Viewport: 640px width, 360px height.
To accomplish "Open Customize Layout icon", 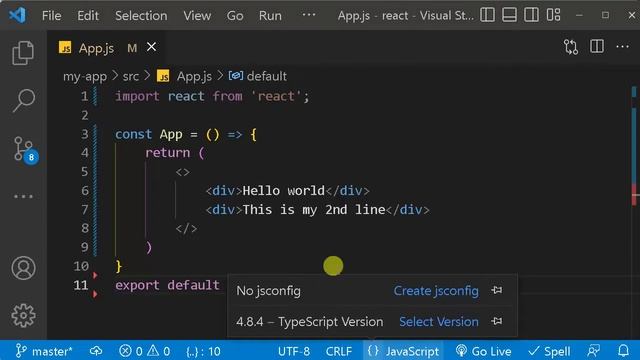I will (553, 15).
